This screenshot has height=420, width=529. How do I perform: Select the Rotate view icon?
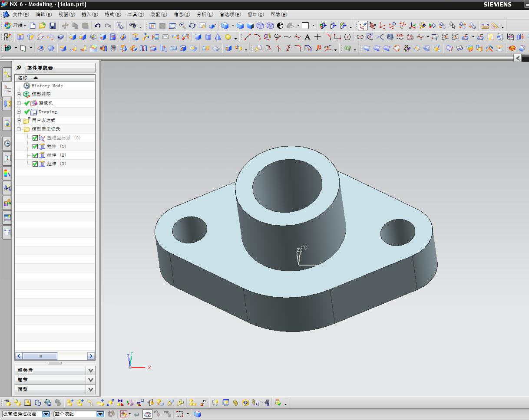[192, 26]
